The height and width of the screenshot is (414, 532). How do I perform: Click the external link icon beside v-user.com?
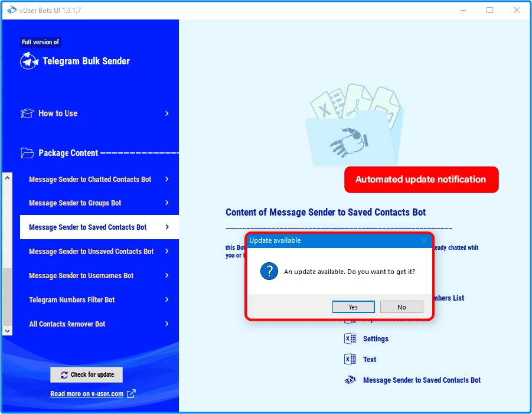131,394
